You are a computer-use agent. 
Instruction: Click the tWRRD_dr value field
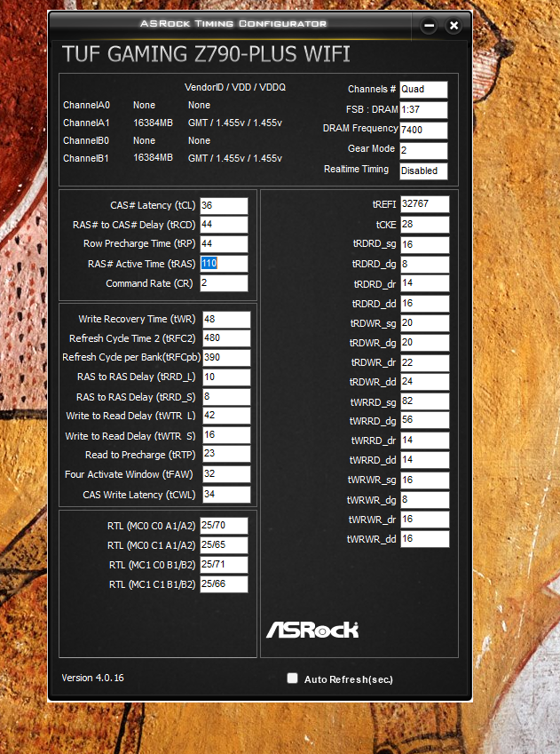click(425, 440)
